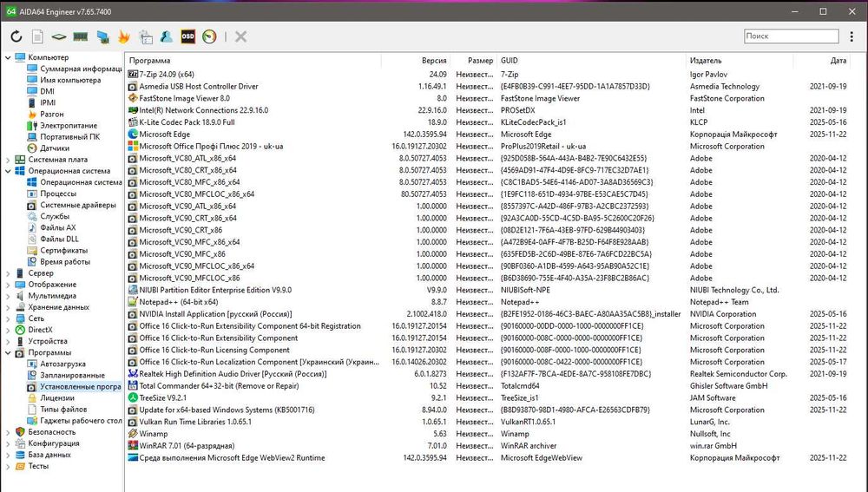Open the Report page icon
Viewport: 868px width, 492px height.
37,36
